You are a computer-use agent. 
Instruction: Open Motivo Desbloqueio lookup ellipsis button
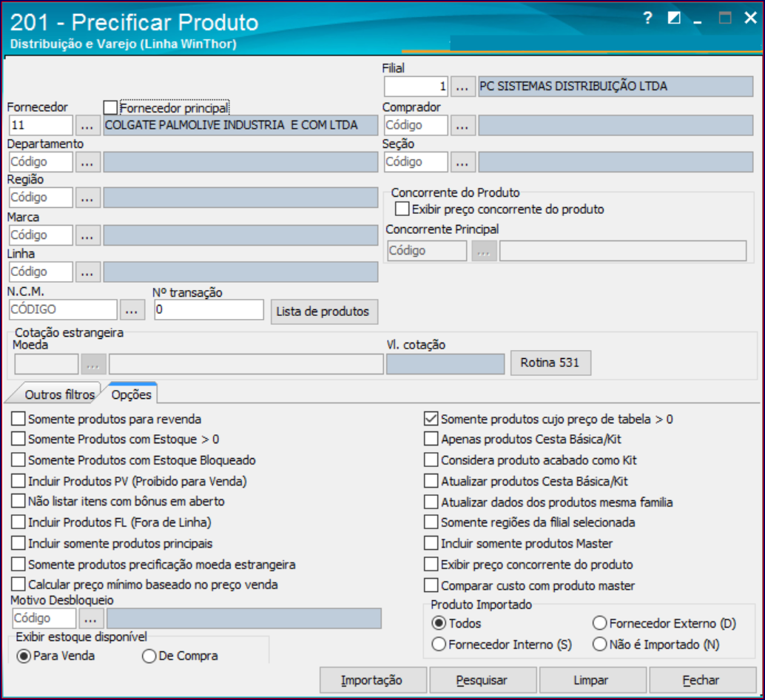click(90, 619)
